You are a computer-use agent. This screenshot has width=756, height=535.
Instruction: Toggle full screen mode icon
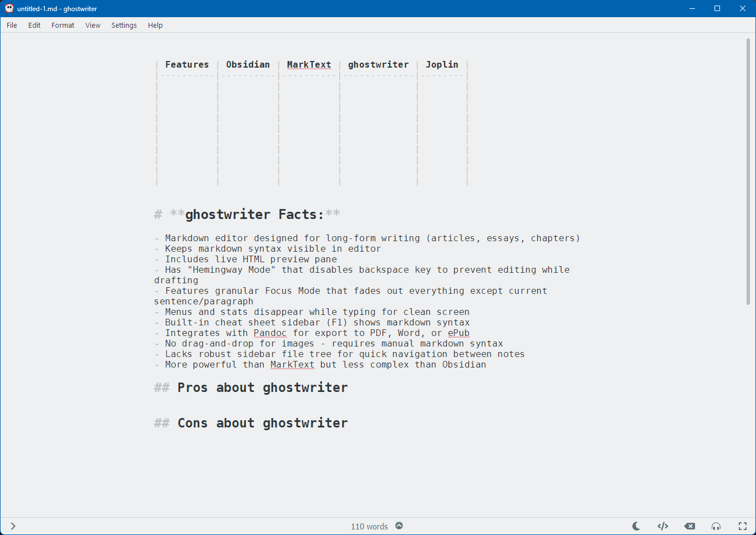743,526
